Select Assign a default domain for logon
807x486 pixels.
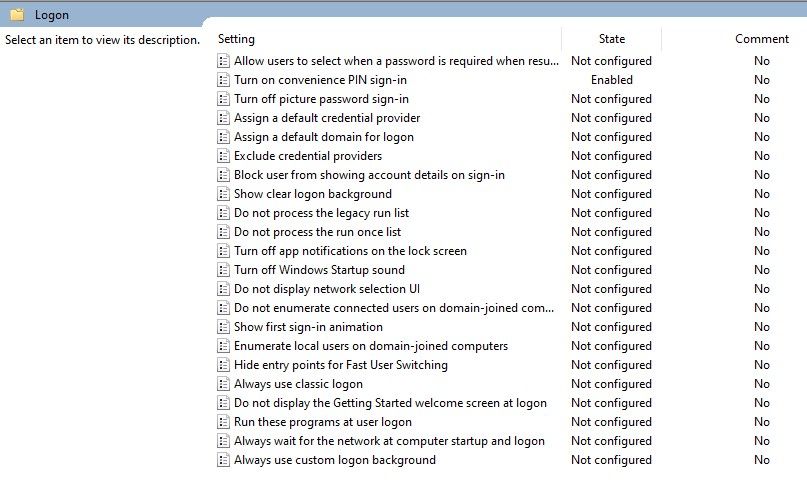point(324,137)
